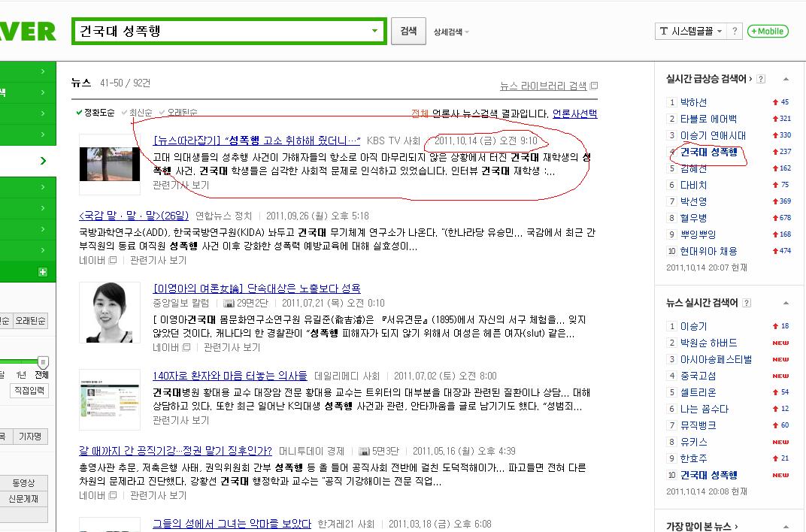
Task: Click the 29면2단 newspaper page icon
Action: coord(229,303)
